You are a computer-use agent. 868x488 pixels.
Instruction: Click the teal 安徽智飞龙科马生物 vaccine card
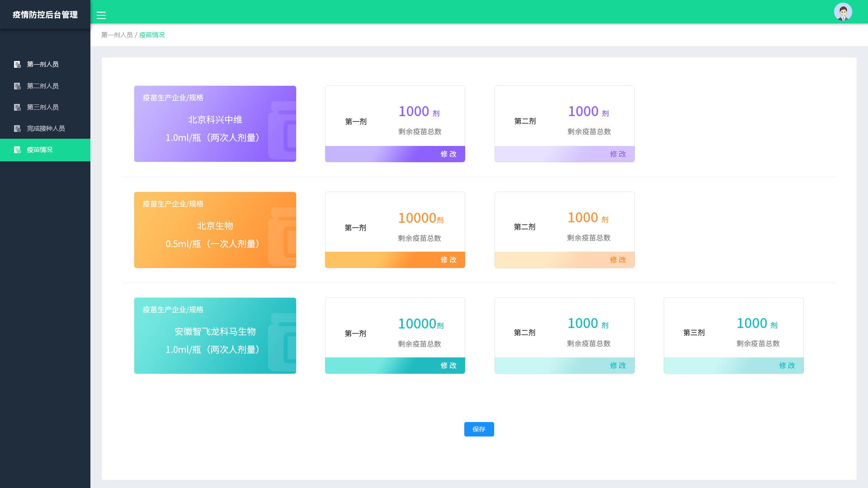(x=215, y=336)
